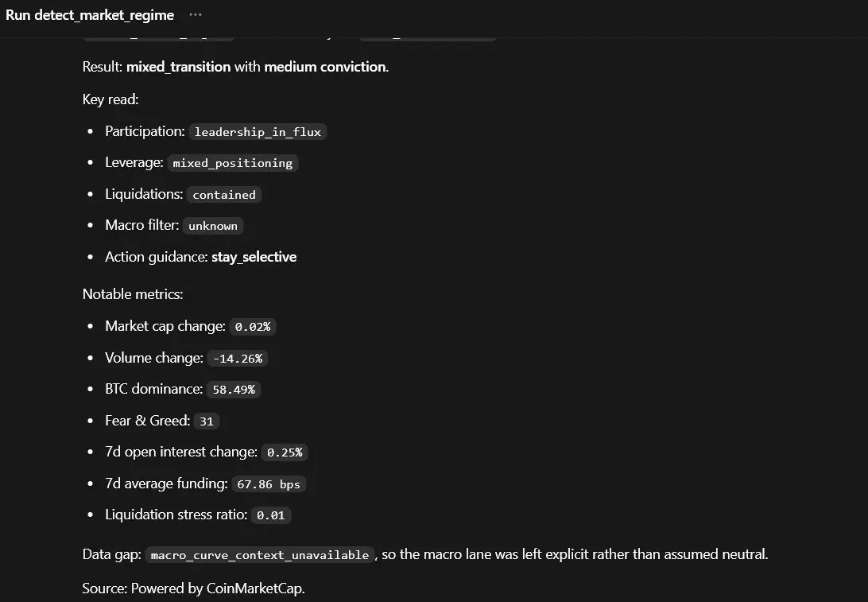Click the Run detect_market_regime title

[x=90, y=15]
